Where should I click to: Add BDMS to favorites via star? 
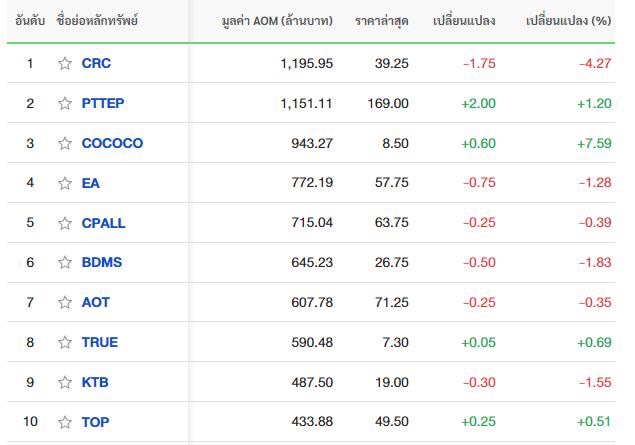[65, 262]
